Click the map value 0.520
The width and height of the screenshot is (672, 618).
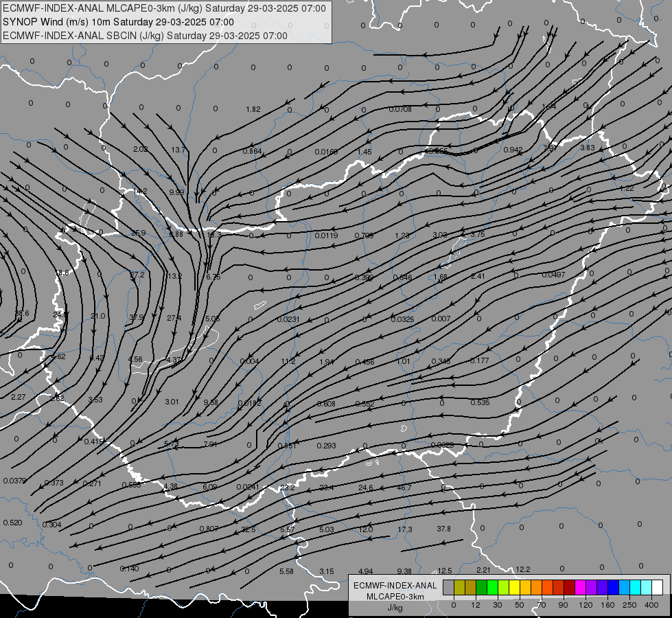pyautogui.click(x=12, y=523)
